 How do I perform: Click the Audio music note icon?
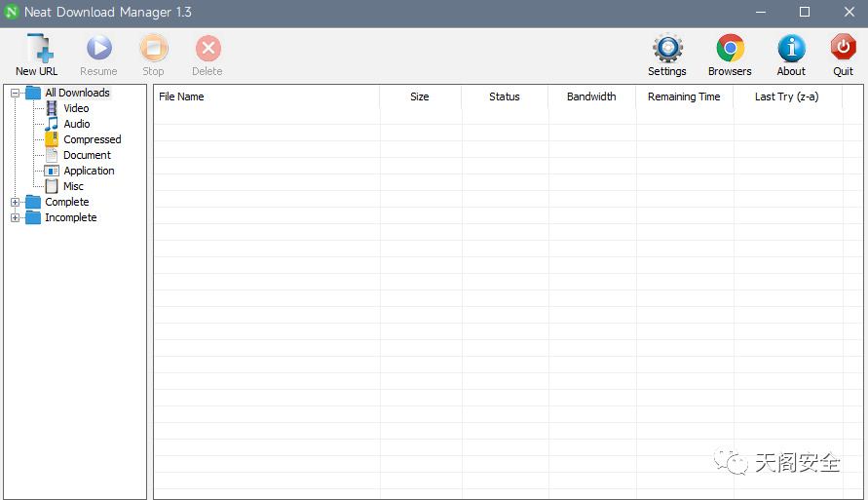click(x=52, y=124)
